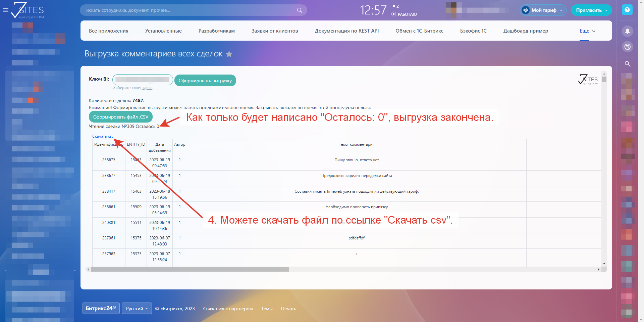
Task: Download file via Скачать csv link
Action: point(103,136)
